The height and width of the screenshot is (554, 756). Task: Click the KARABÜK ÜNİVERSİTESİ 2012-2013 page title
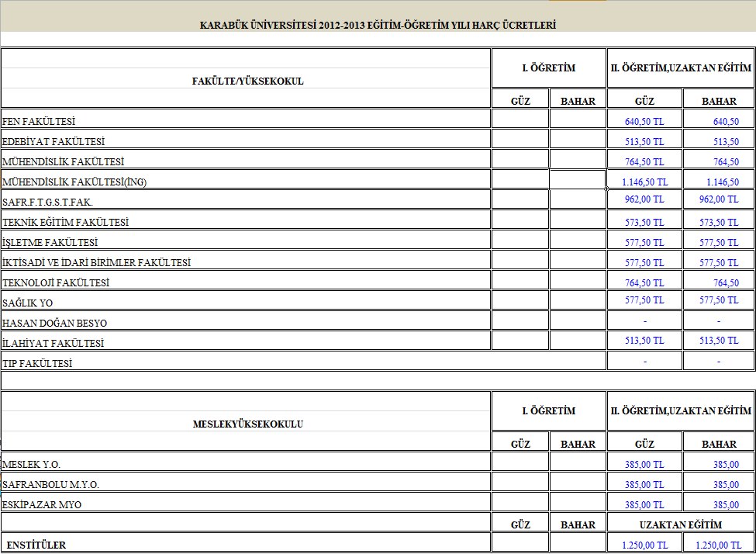coord(378,25)
